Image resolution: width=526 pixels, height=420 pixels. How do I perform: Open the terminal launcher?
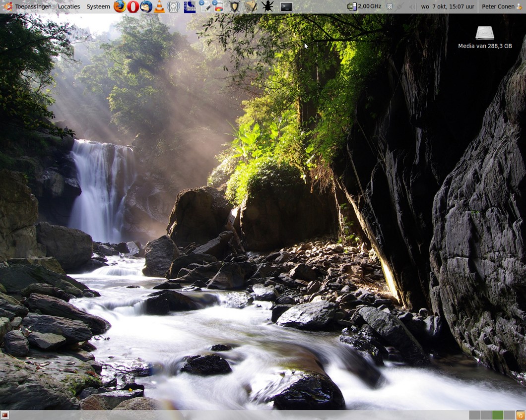[286, 6]
